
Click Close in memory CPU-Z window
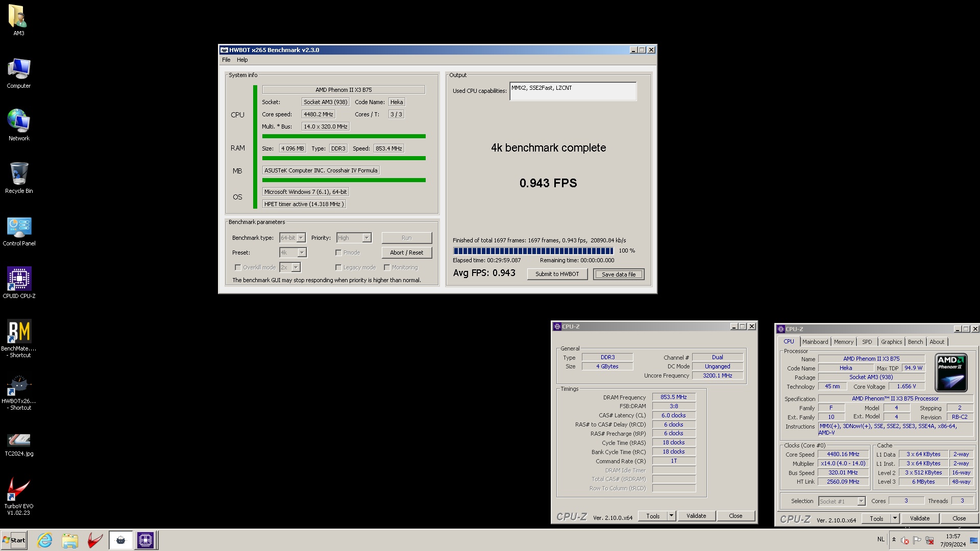pyautogui.click(x=736, y=516)
